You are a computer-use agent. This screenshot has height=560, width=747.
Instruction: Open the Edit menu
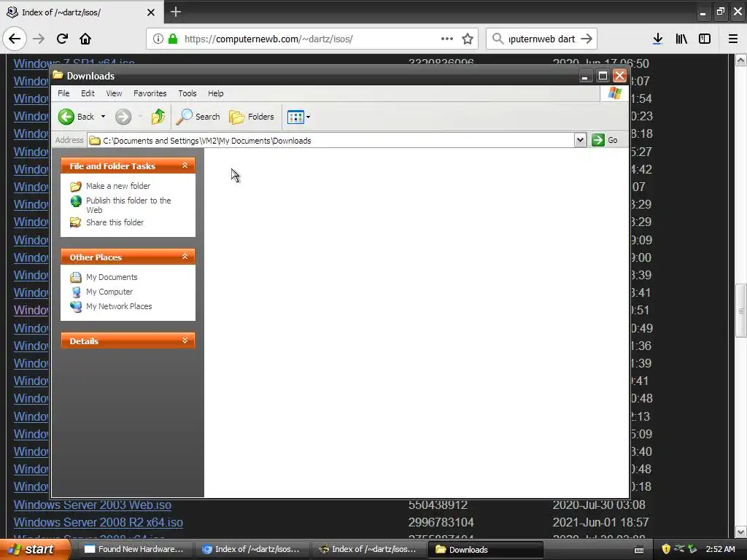[88, 93]
